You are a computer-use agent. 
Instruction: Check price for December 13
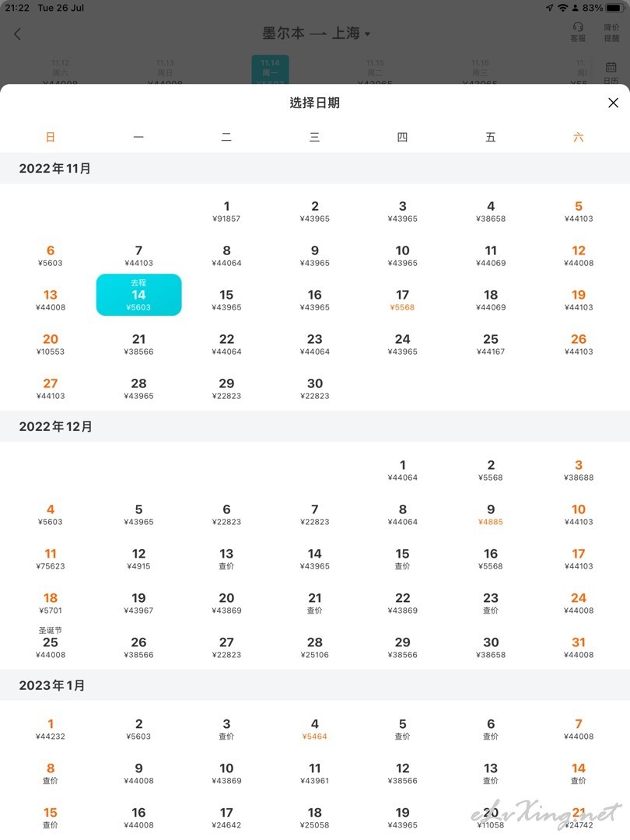pyautogui.click(x=226, y=558)
